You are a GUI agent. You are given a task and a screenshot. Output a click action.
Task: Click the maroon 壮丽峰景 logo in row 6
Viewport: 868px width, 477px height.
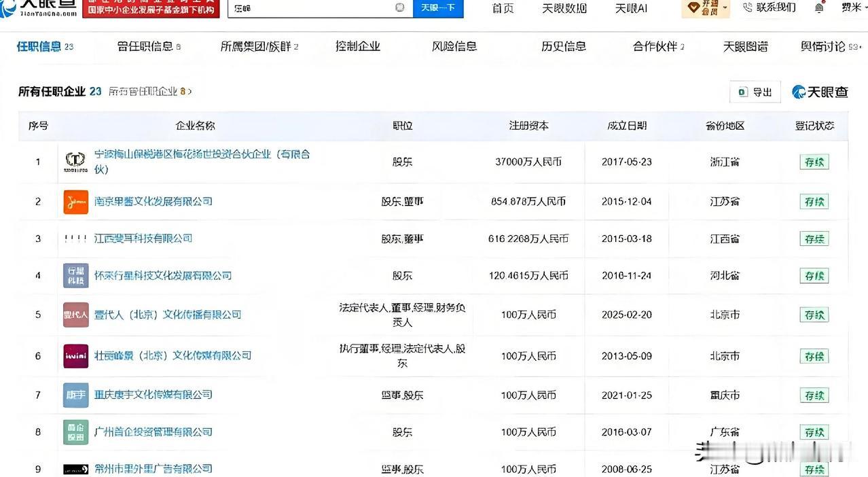point(75,355)
